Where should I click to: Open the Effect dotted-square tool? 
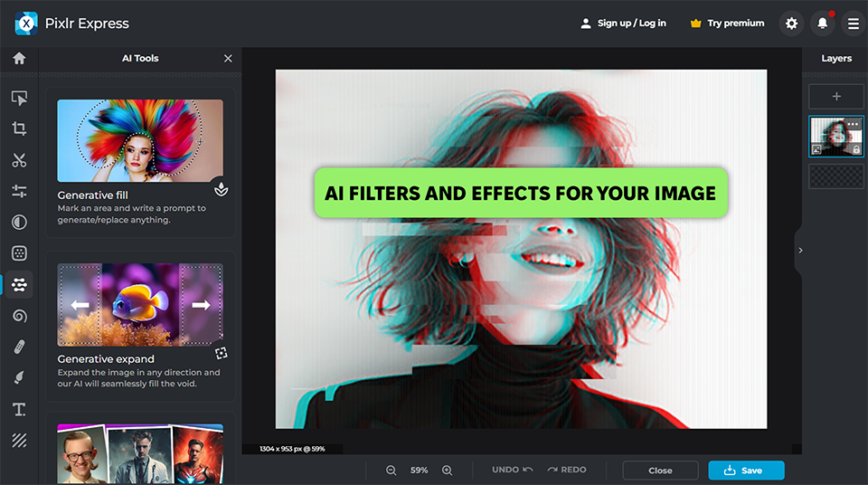coord(19,253)
